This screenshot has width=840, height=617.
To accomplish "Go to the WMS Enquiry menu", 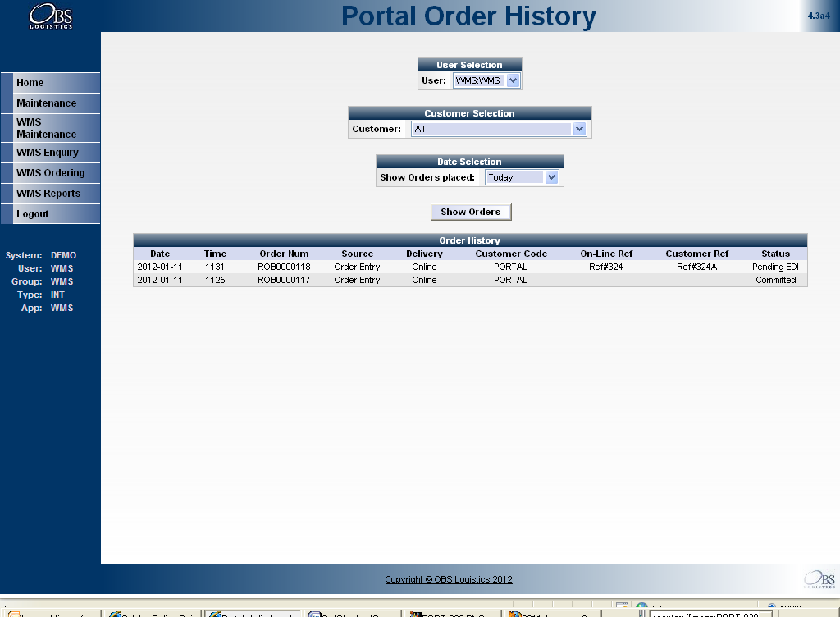I will 50,153.
